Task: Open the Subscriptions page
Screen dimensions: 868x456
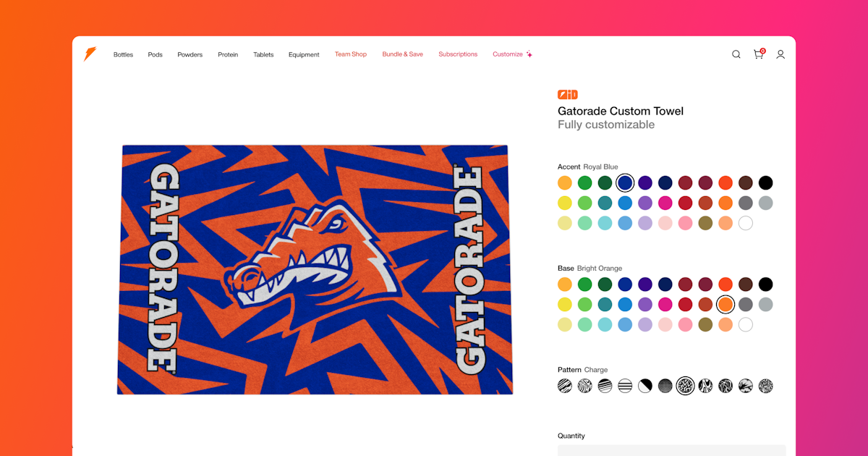Action: tap(458, 54)
